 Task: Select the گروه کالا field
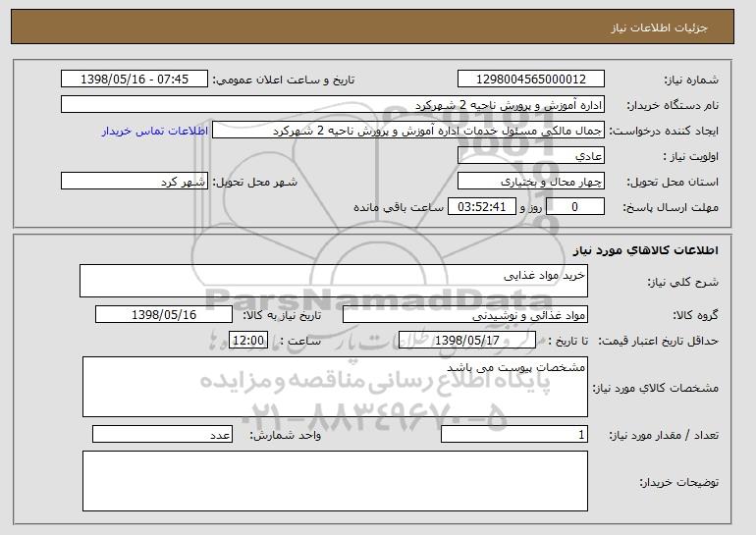(x=465, y=315)
